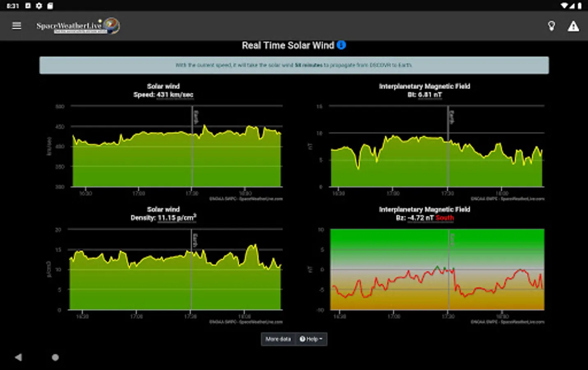Tap the propagation time info banner
This screenshot has height=370, width=588.
coord(294,65)
